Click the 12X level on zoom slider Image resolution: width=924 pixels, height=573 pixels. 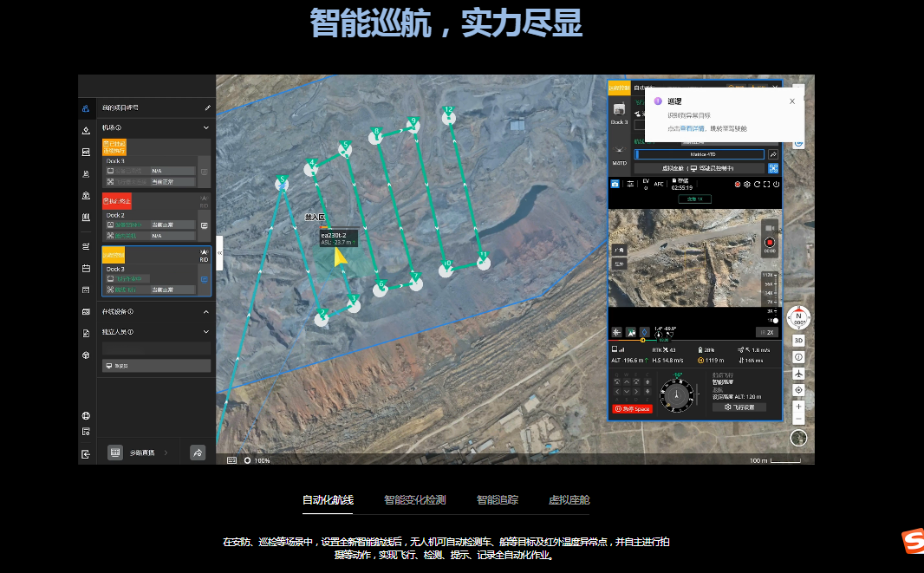[768, 276]
